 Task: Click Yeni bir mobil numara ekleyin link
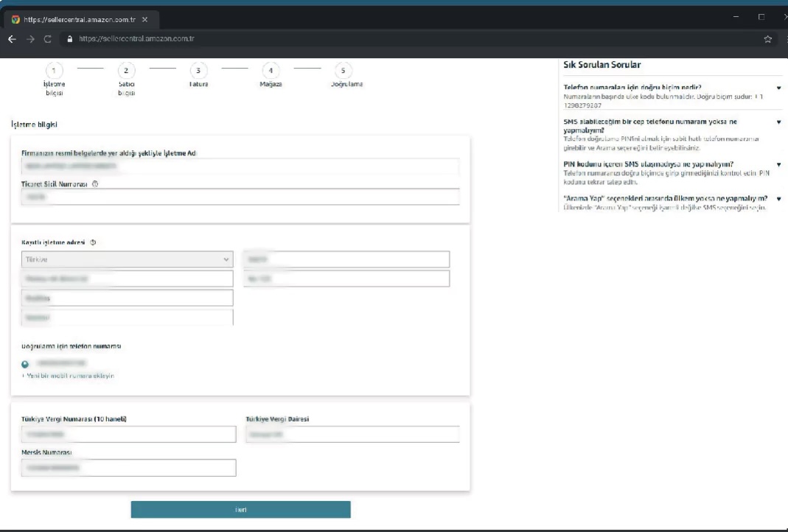tap(68, 376)
